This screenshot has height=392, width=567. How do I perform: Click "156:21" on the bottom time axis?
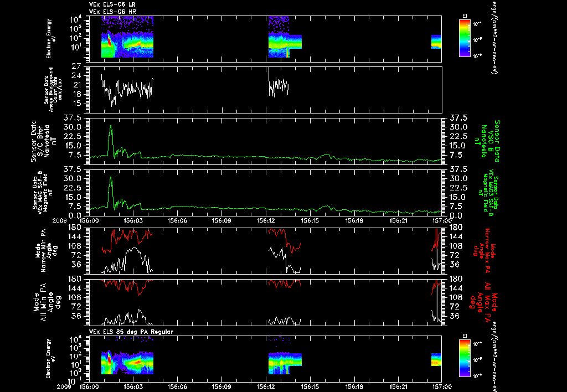398,386
